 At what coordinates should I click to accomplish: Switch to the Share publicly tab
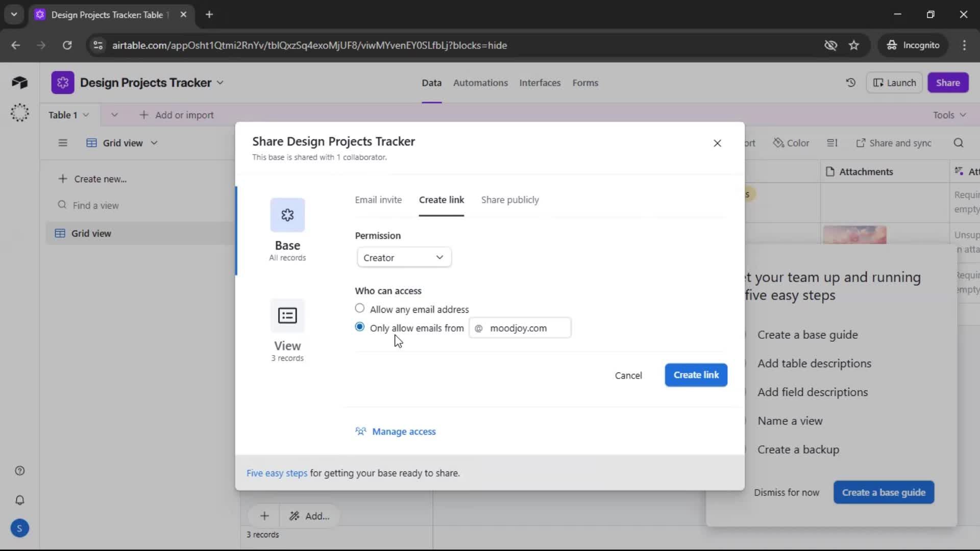click(510, 200)
